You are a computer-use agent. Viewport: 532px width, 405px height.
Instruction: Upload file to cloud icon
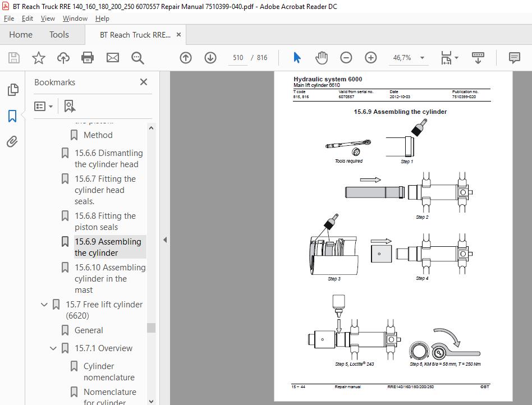point(63,58)
